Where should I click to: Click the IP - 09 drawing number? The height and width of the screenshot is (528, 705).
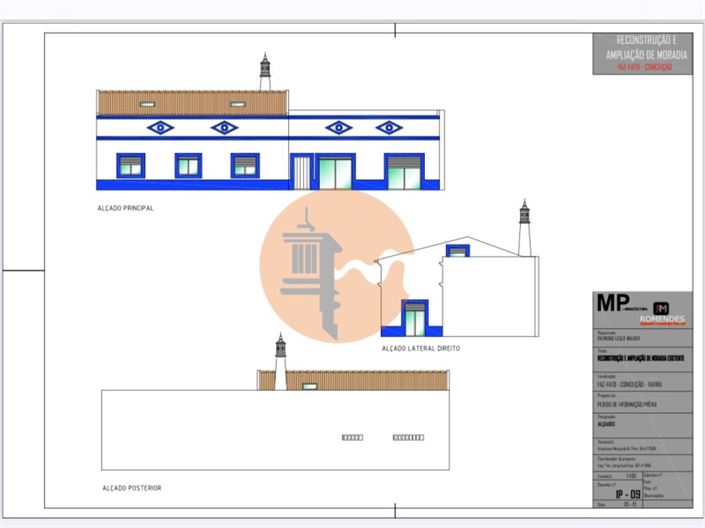point(626,494)
